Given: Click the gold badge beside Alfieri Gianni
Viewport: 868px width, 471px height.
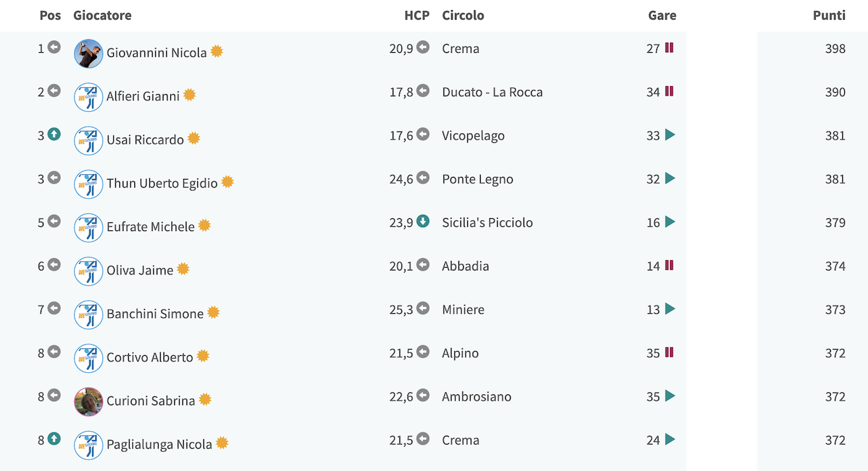Looking at the screenshot, I should coord(189,95).
